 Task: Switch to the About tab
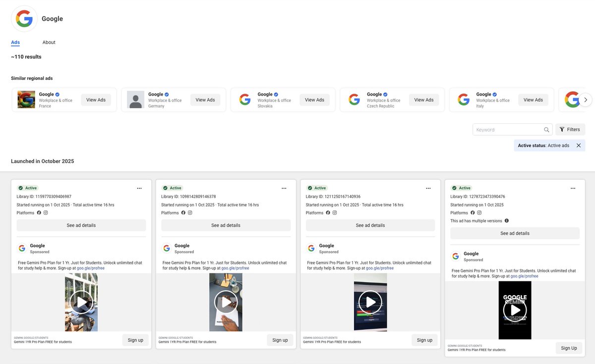point(49,42)
